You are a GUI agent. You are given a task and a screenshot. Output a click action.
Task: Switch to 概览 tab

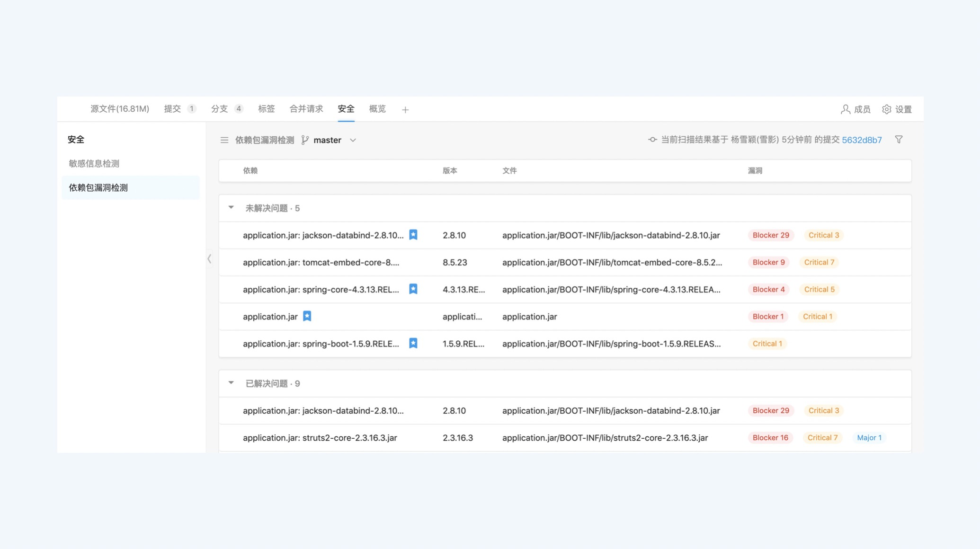(x=377, y=109)
